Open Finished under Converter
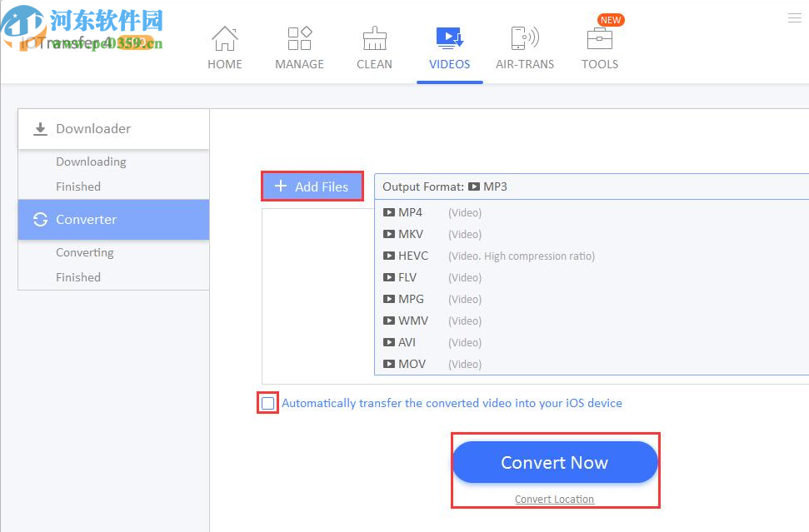The image size is (809, 532). tap(78, 277)
